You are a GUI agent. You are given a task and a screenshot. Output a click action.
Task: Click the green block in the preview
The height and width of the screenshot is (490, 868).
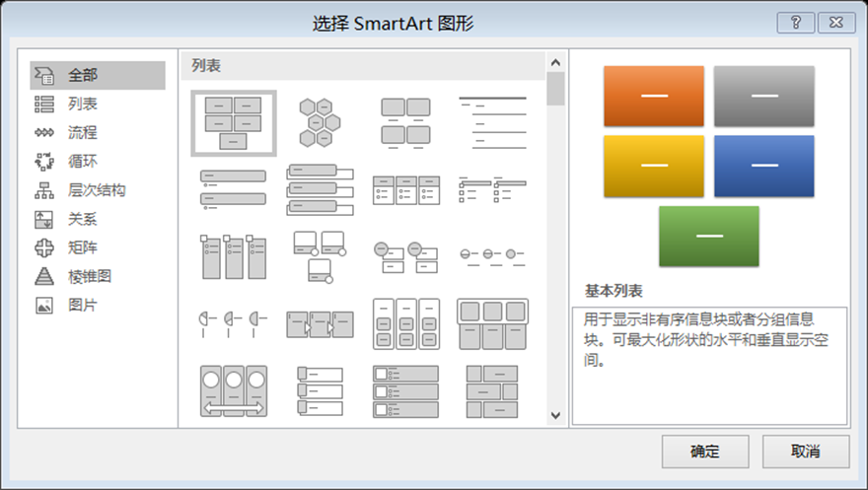709,237
